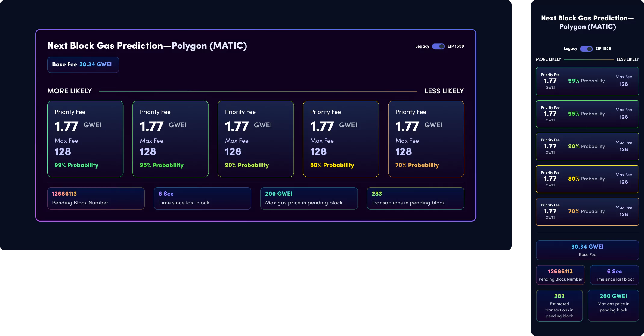Select the 95% Probability card
Viewport: 644px width, 336px height.
[x=170, y=139]
